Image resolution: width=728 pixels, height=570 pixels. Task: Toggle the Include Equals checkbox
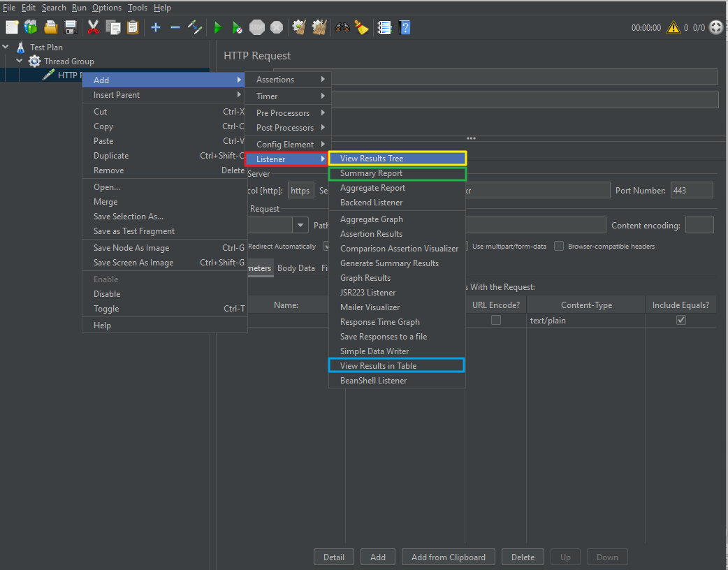[680, 320]
